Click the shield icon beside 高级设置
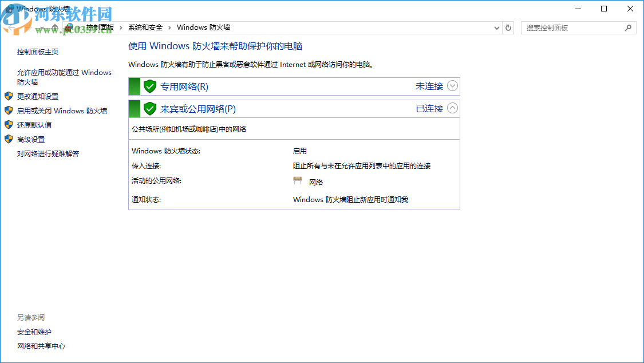 8,139
